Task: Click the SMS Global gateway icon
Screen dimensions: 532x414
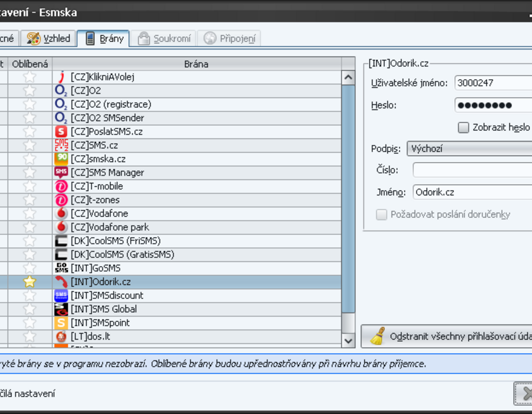Action: point(61,309)
